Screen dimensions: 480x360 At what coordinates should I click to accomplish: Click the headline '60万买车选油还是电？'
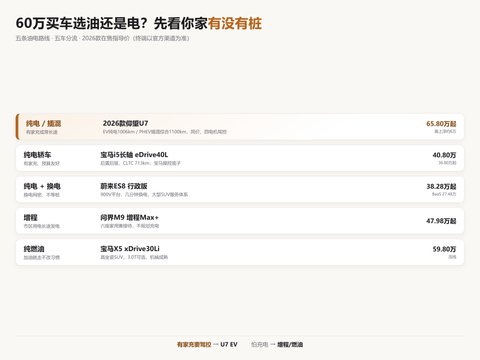point(81,23)
